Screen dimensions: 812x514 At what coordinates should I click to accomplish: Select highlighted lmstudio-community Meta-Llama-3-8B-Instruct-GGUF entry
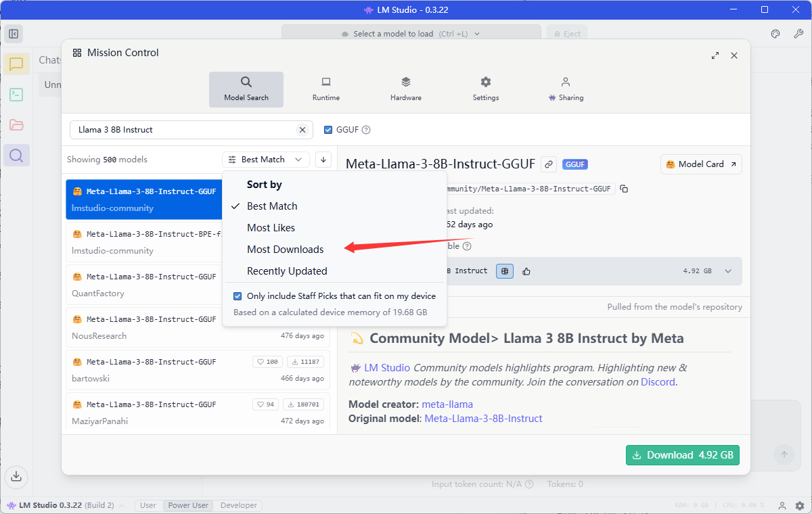(x=143, y=200)
